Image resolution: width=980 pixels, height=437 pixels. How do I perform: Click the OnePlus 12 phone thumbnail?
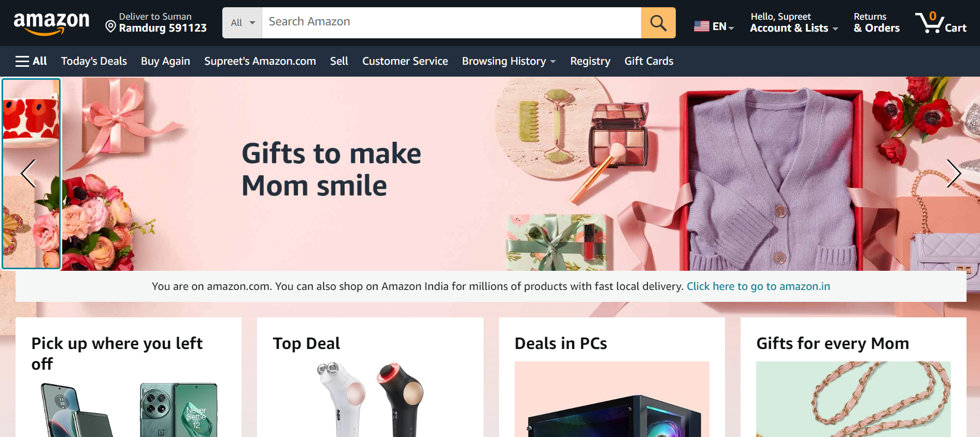[178, 410]
